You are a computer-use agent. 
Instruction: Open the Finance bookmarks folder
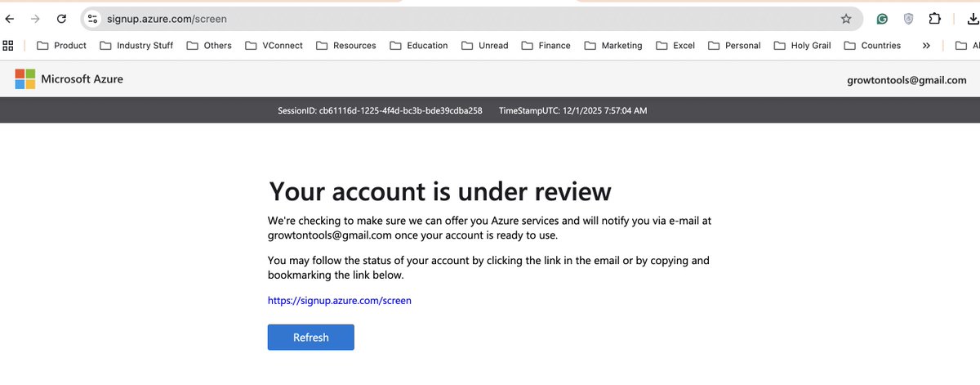click(546, 46)
